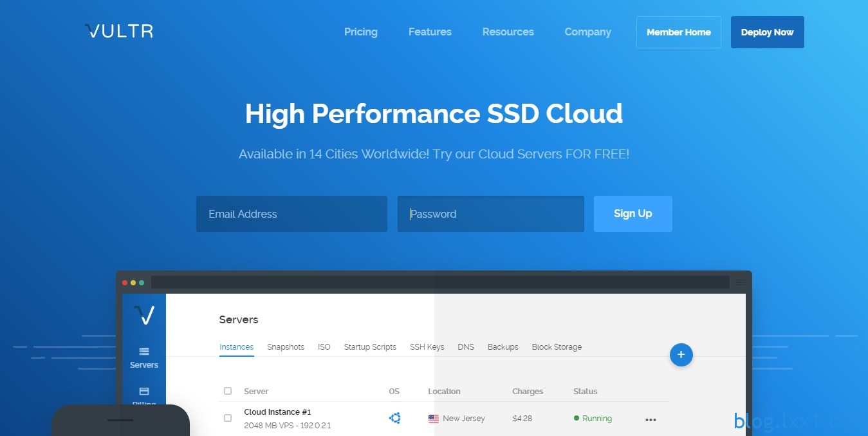This screenshot has height=436, width=868.
Task: Click the Vultr logo in header
Action: pos(119,32)
